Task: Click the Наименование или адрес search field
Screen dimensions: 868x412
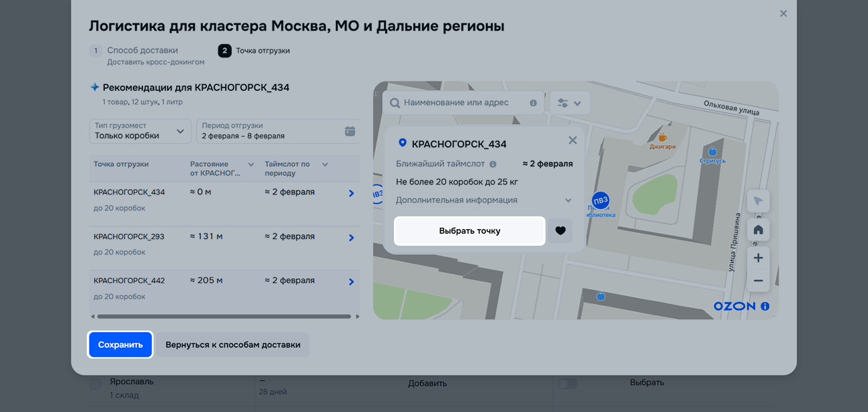Action: pos(461,103)
